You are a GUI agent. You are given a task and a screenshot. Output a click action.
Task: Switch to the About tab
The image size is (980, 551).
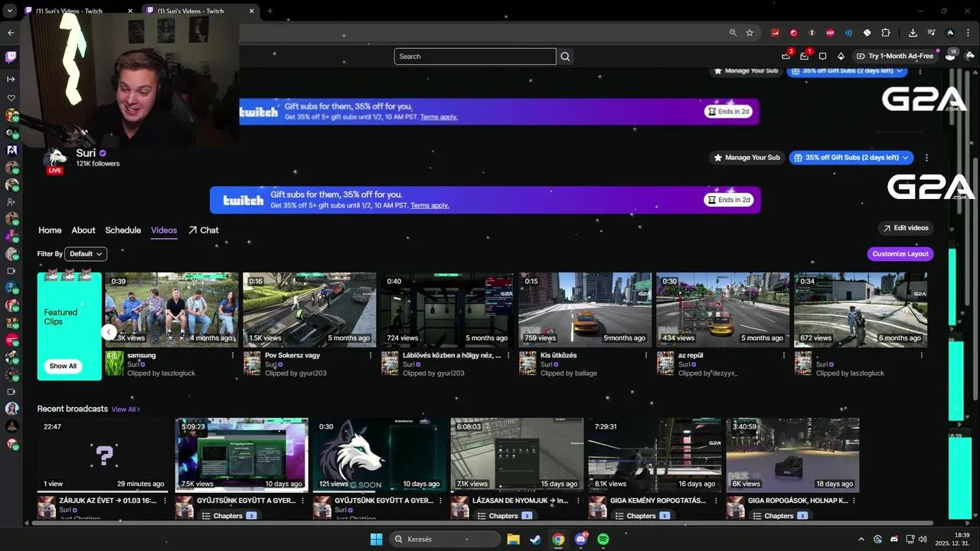[83, 230]
